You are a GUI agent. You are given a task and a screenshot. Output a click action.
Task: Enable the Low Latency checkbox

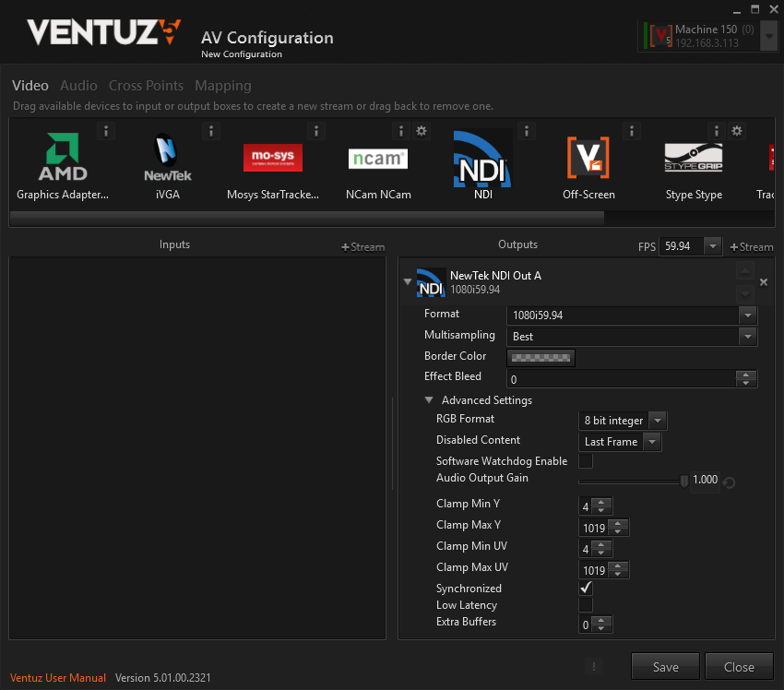(x=586, y=605)
